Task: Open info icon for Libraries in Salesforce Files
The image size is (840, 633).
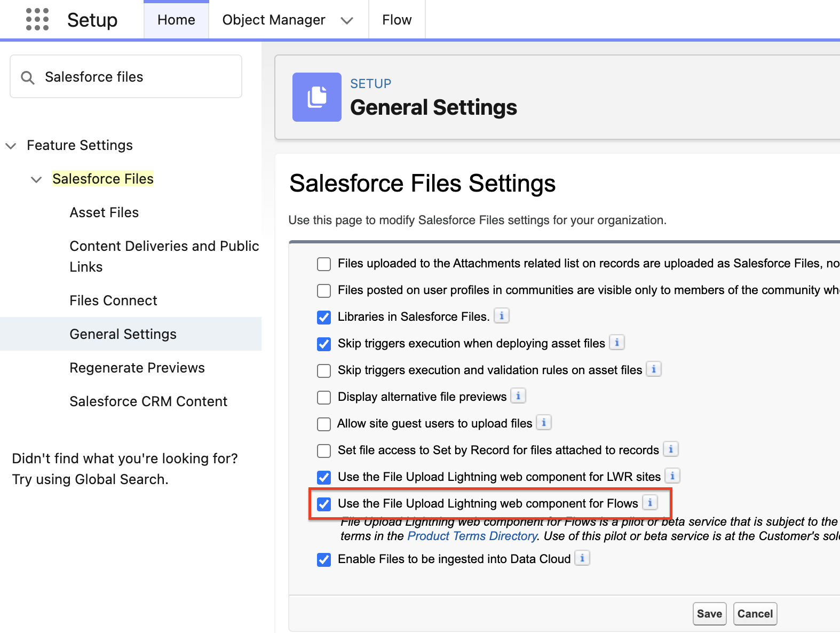Action: 502,316
